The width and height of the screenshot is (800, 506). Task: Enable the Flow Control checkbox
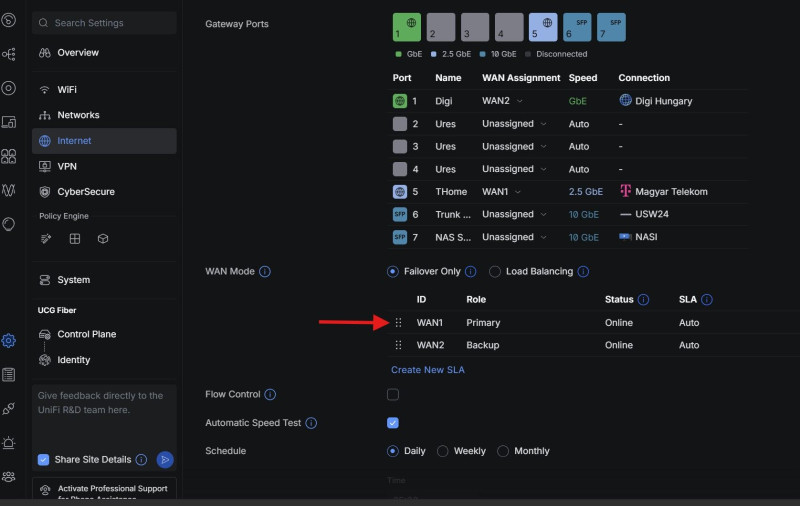coord(393,395)
